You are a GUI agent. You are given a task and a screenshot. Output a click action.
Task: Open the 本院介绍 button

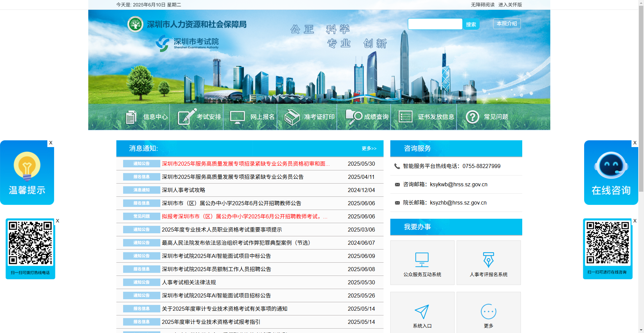click(507, 24)
